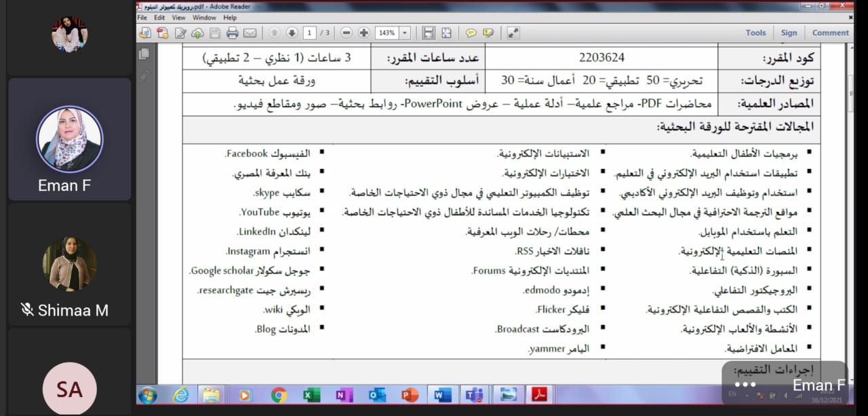Add a sticky note comment icon
868x416 pixels.
[x=471, y=33]
